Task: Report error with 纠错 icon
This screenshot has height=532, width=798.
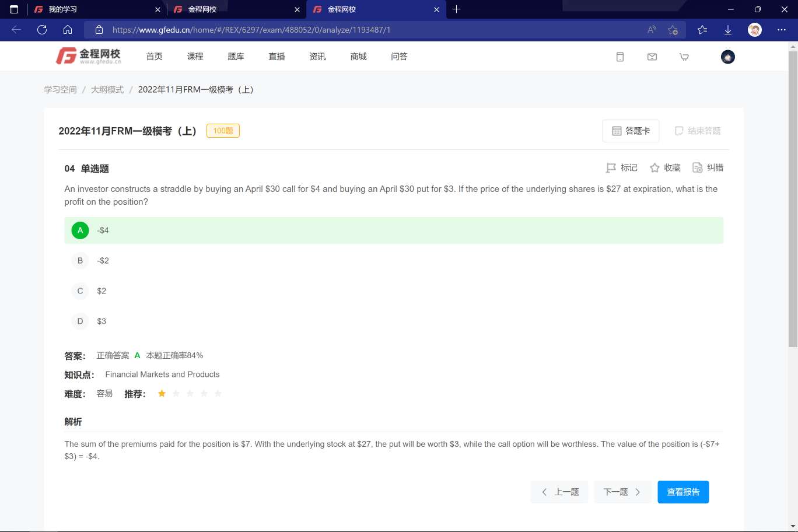Action: point(708,168)
